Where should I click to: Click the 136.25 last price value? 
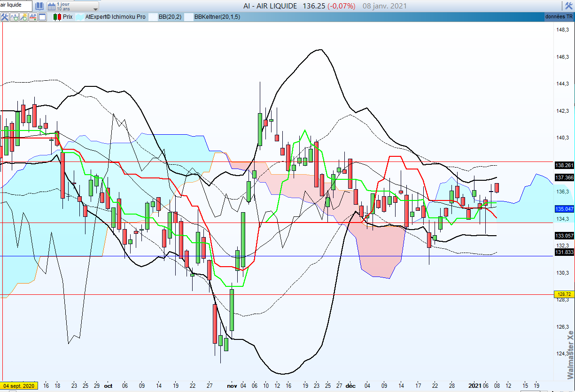tap(315, 6)
